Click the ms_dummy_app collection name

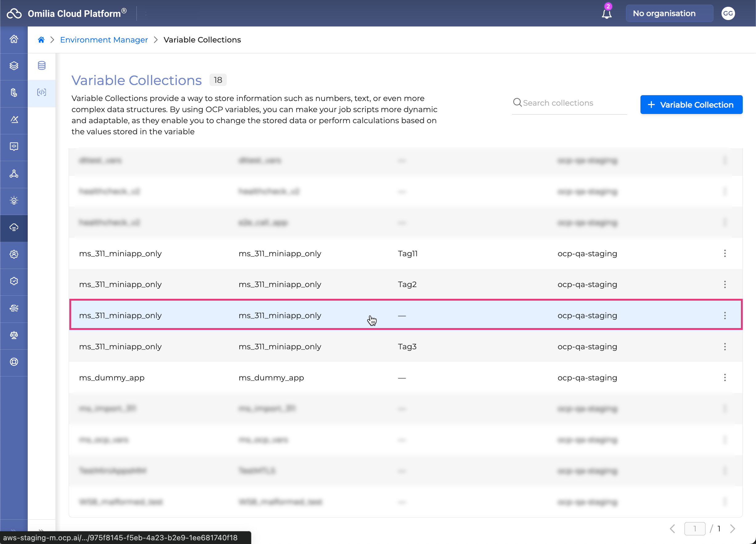tap(112, 378)
